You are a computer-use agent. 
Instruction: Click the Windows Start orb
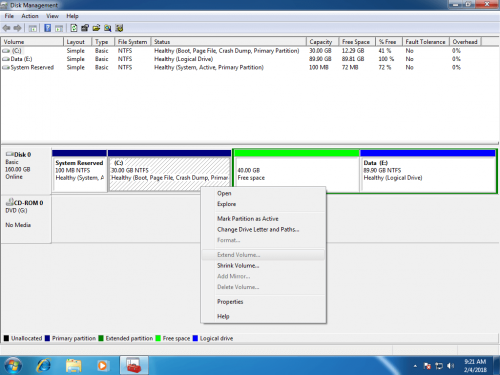[x=13, y=366]
